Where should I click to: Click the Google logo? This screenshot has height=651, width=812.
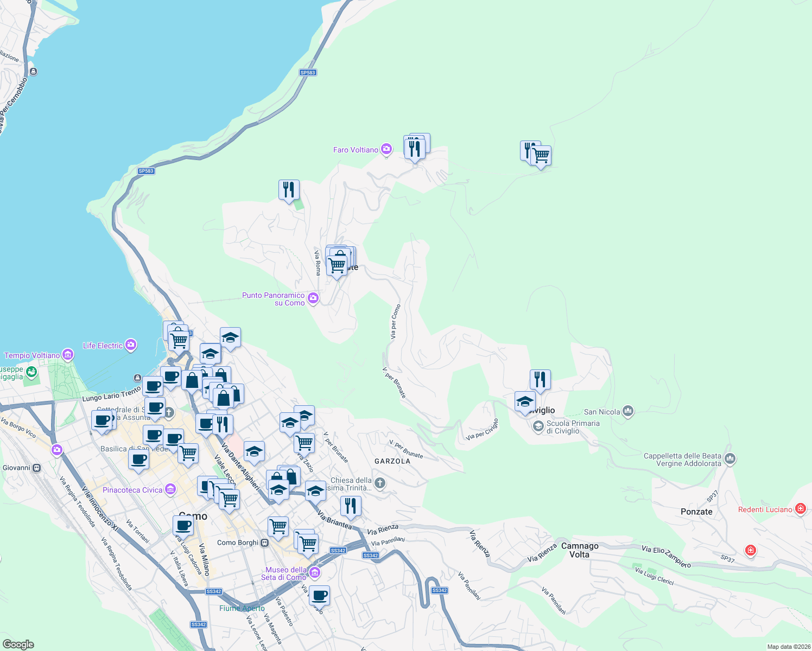[17, 644]
